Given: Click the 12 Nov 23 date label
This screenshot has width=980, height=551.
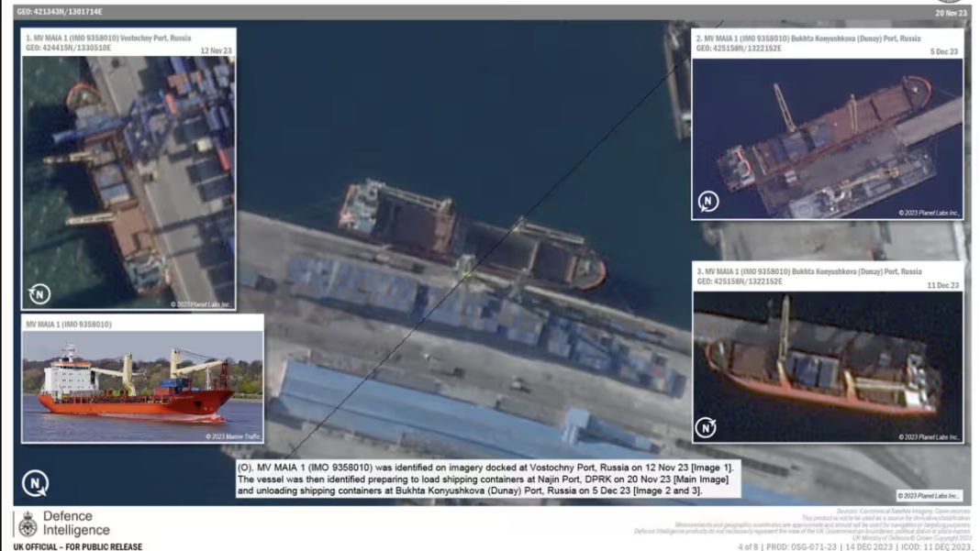Looking at the screenshot, I should coord(217,51).
